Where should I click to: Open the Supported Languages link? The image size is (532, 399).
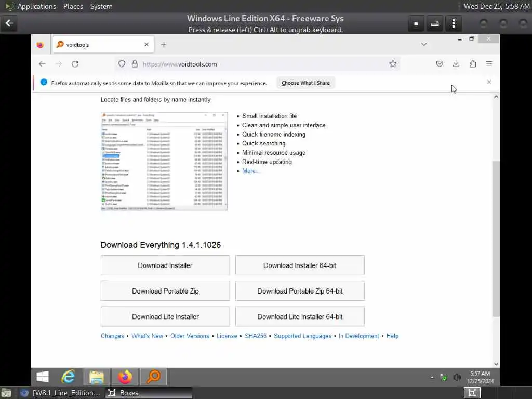click(x=303, y=336)
